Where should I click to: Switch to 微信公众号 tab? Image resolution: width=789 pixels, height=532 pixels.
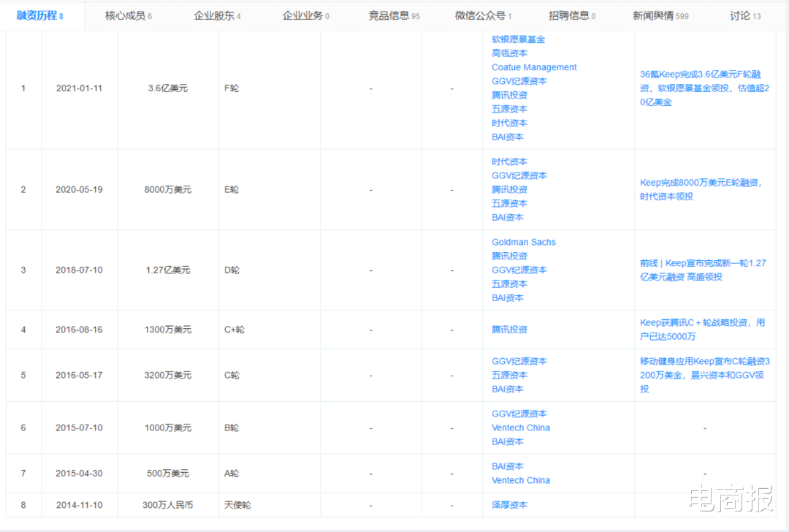click(483, 15)
